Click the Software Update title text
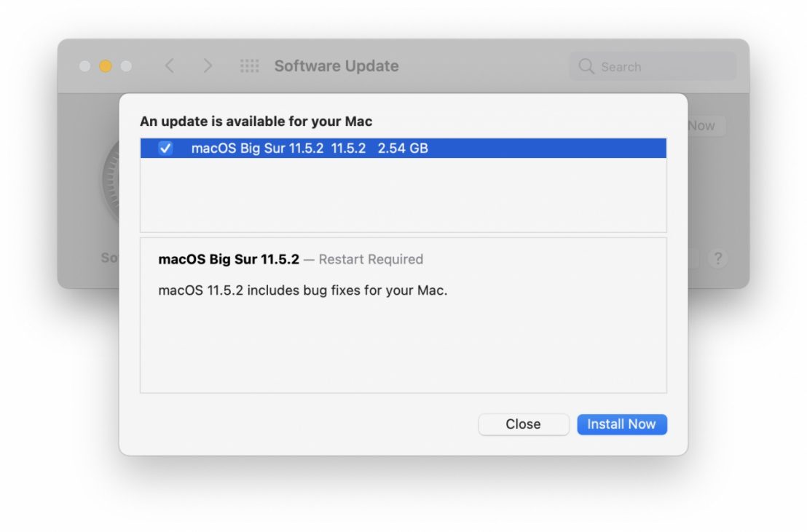This screenshot has width=807, height=532. tap(336, 65)
